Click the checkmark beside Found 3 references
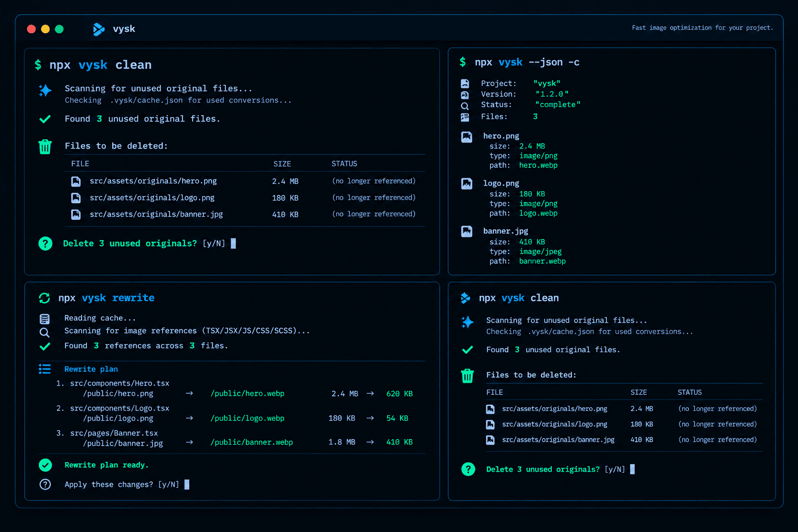Viewport: 798px width, 532px height. pos(45,346)
